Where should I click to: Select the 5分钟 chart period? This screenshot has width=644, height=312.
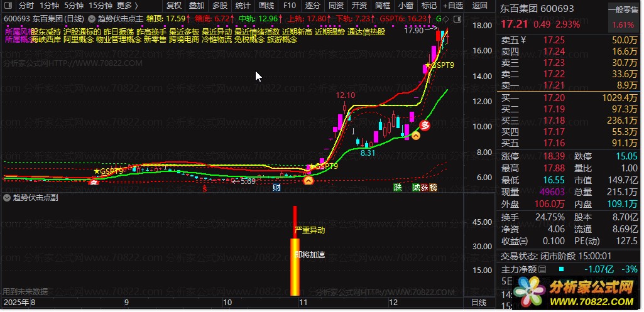click(x=74, y=6)
